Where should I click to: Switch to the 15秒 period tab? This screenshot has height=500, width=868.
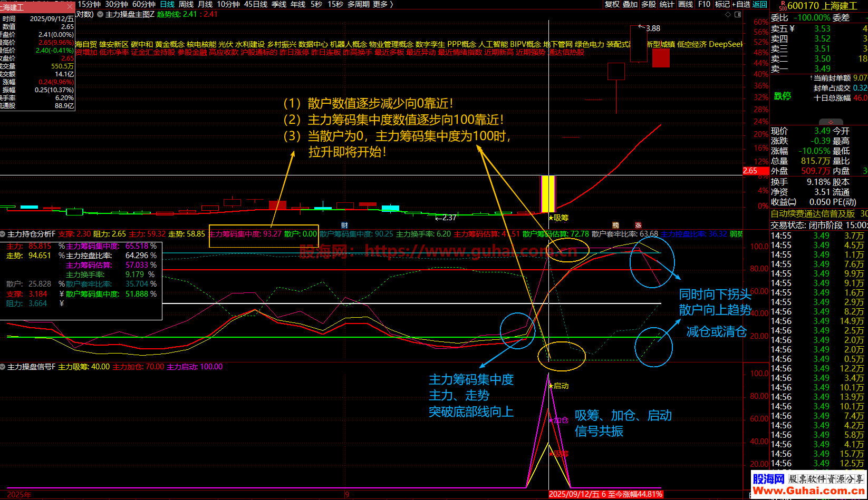click(x=335, y=4)
